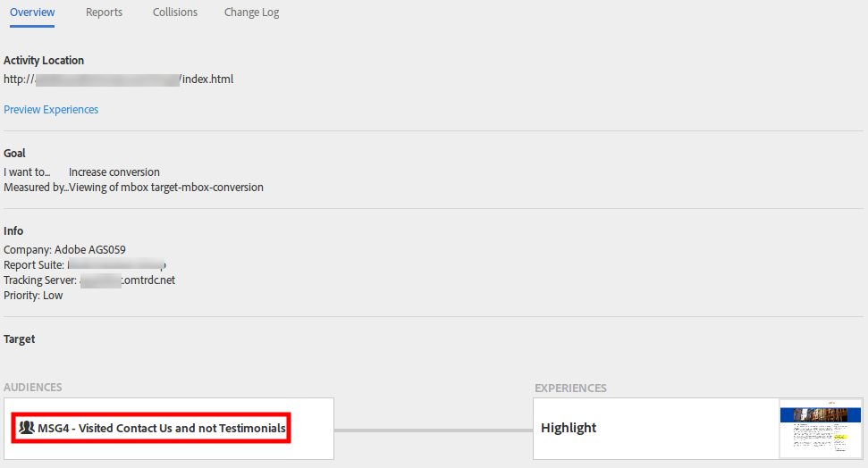Click the Highlight experience page thumbnail
Screen dimensions: 868x468
(x=821, y=429)
